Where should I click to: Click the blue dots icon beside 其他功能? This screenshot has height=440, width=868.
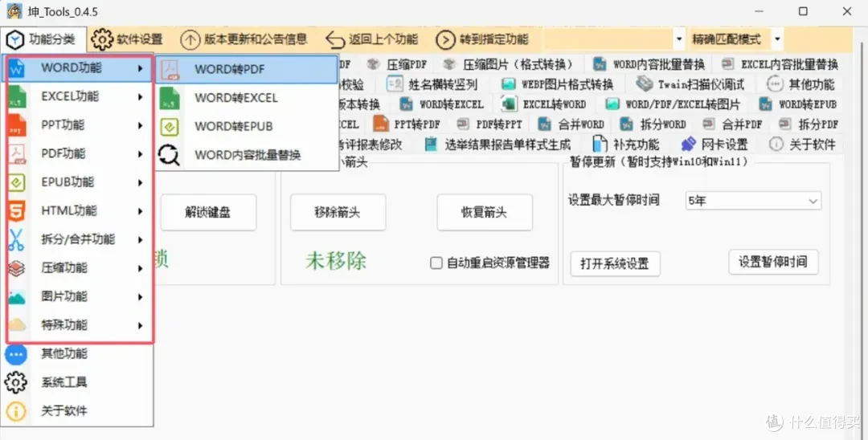pyautogui.click(x=16, y=354)
